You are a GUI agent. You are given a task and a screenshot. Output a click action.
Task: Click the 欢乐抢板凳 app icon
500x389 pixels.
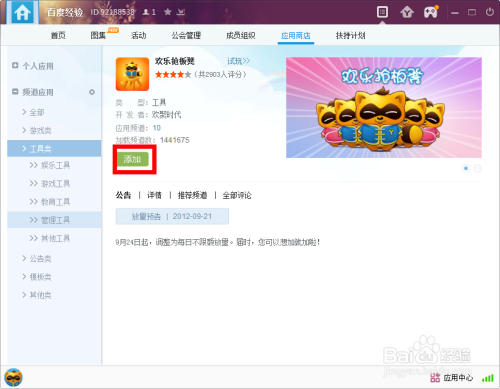[132, 74]
